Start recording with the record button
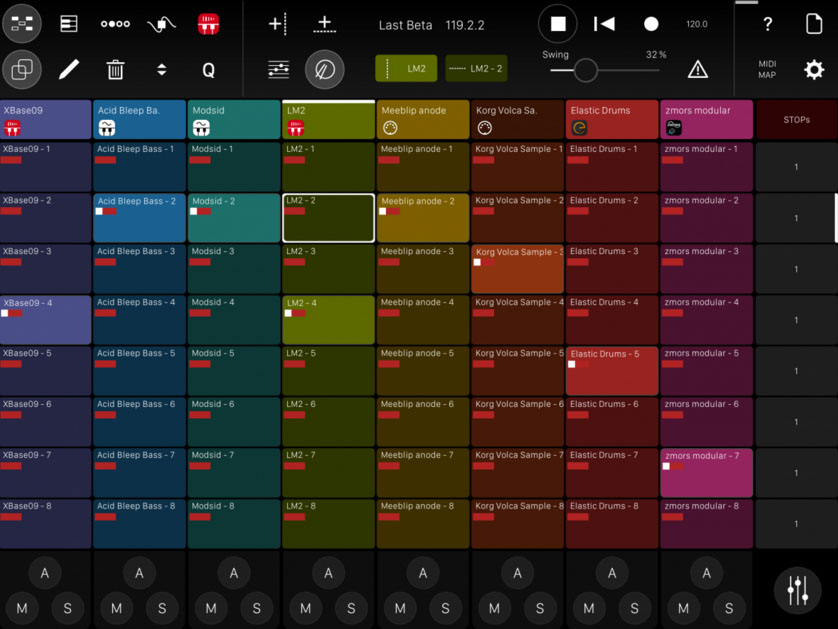 (x=651, y=24)
